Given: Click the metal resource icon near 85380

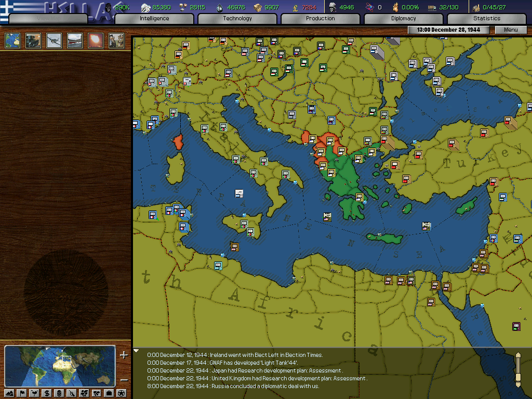Looking at the screenshot, I should (145, 7).
